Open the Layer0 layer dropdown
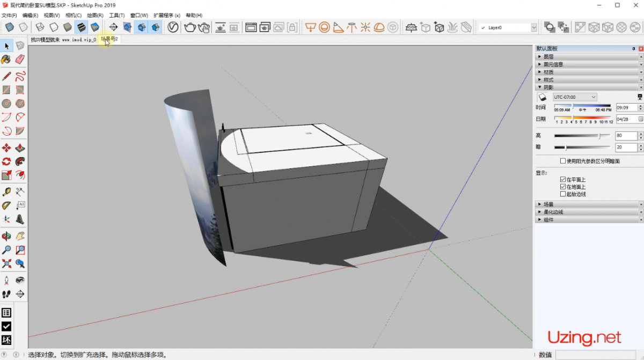This screenshot has width=644, height=360. [x=533, y=27]
